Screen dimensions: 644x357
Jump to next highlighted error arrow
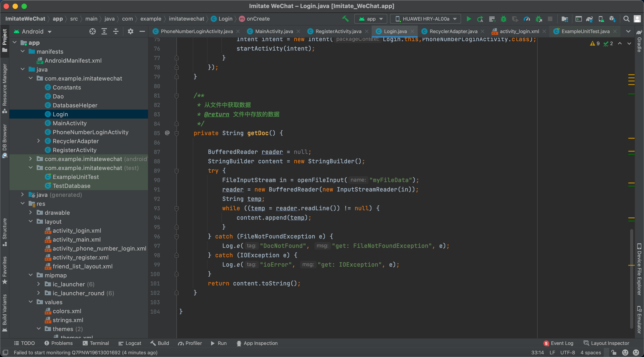tap(629, 43)
